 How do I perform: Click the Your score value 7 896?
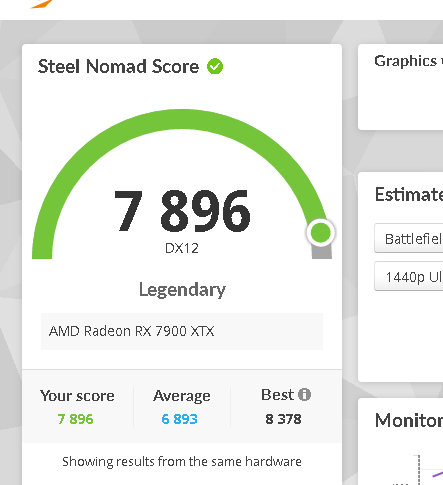pos(75,419)
